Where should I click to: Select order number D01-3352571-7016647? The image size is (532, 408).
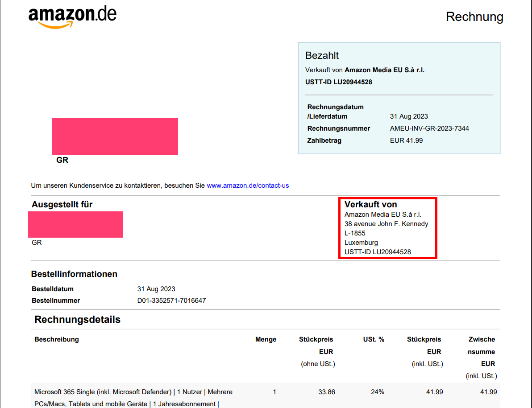pos(171,301)
